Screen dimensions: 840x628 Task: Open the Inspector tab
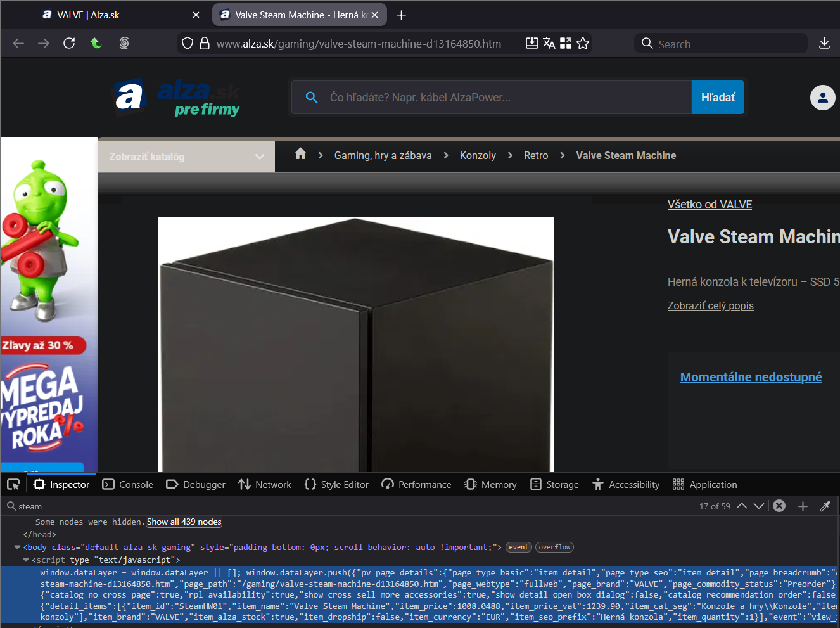click(61, 485)
